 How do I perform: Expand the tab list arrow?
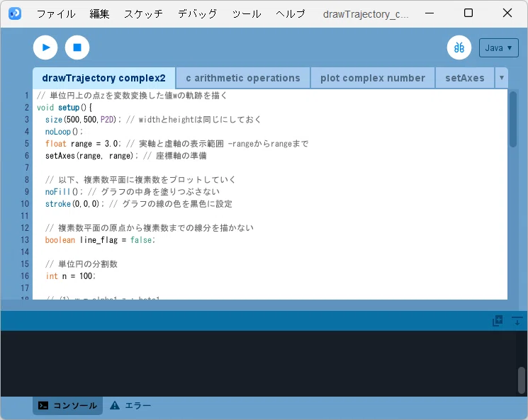pos(501,78)
